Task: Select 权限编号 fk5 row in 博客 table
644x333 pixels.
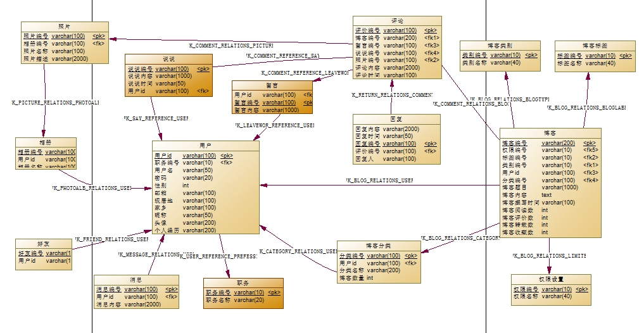Action: tap(550, 150)
